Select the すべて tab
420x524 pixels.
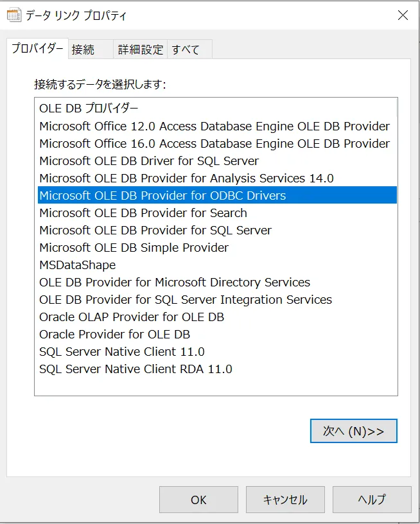point(186,49)
